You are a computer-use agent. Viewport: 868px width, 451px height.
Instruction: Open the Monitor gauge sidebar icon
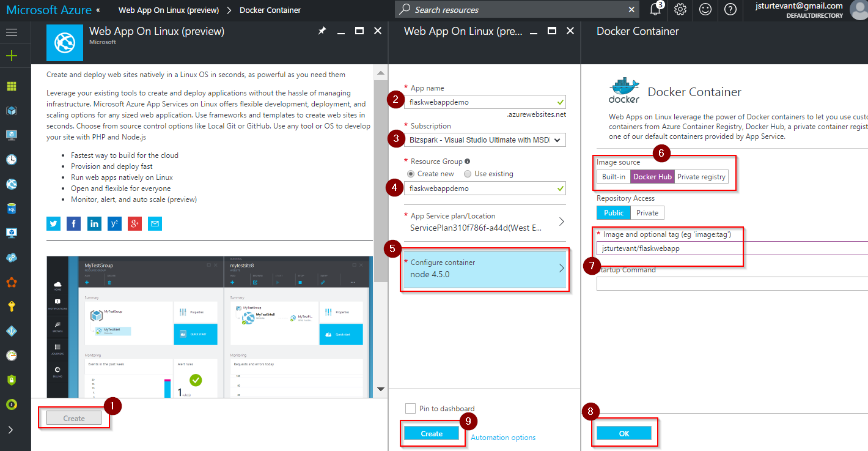tap(12, 356)
